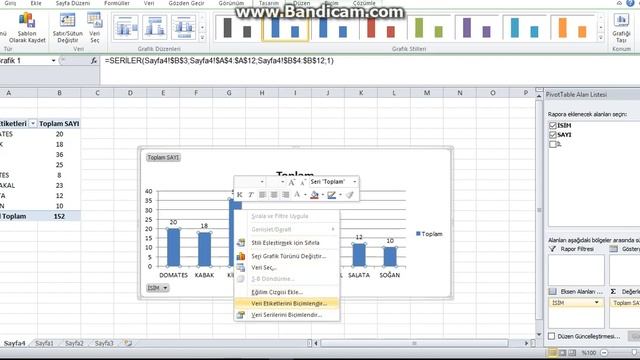Click the help question mark icon
Image resolution: width=640 pixels, height=360 pixels.
point(630,3)
